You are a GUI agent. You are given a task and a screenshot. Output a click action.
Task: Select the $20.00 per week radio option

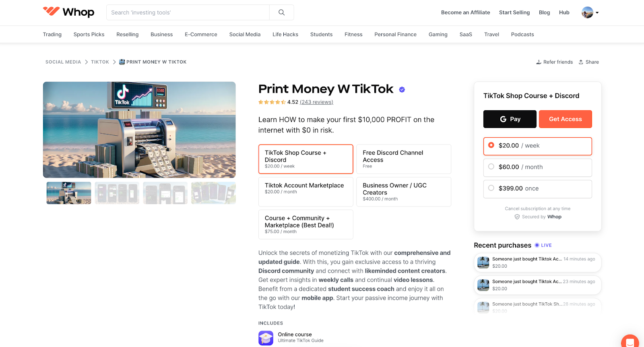537,146
